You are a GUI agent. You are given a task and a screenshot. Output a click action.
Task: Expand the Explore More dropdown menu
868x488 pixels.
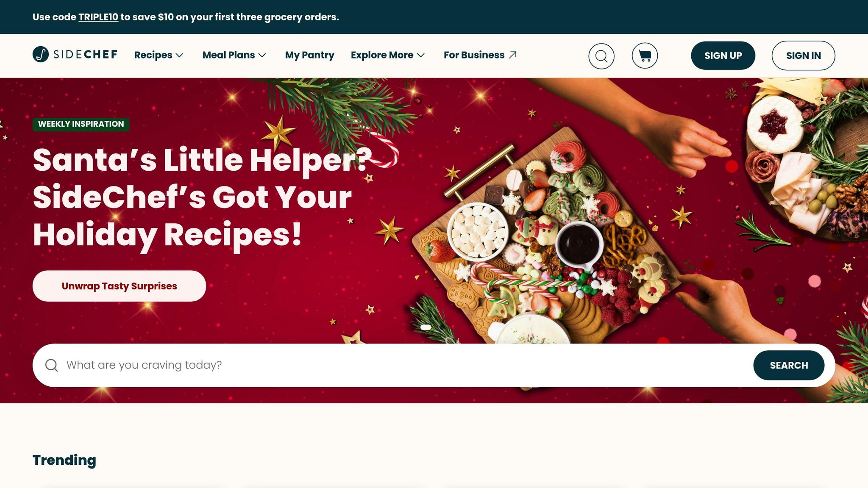pyautogui.click(x=387, y=55)
